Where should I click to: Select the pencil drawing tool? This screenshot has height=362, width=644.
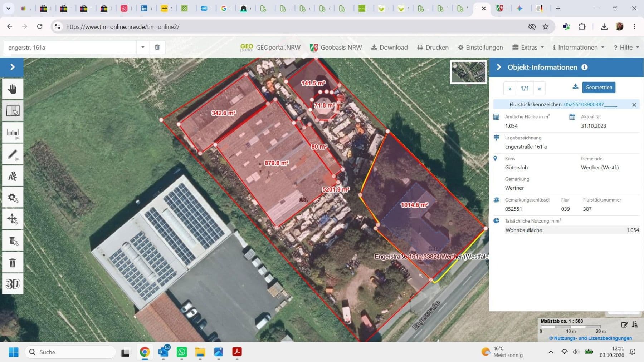13,154
